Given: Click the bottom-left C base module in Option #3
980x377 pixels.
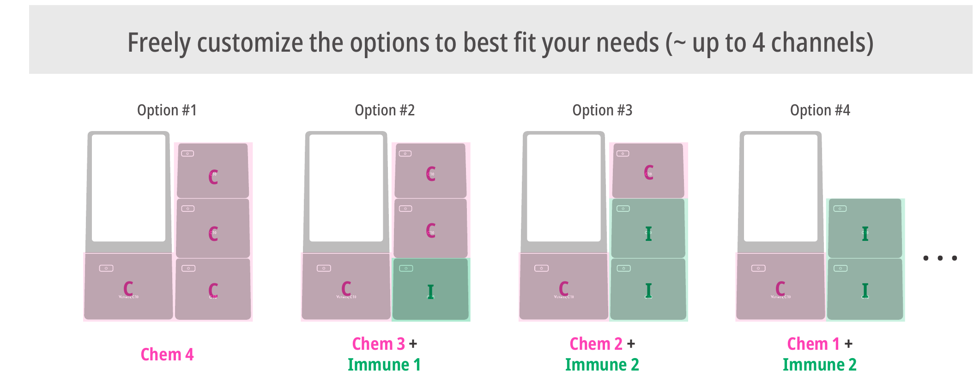Looking at the screenshot, I should pyautogui.click(x=564, y=287).
